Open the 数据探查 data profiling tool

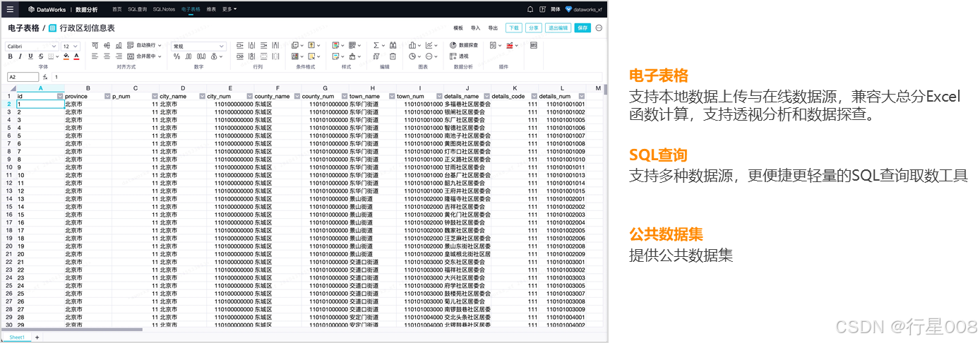click(464, 45)
